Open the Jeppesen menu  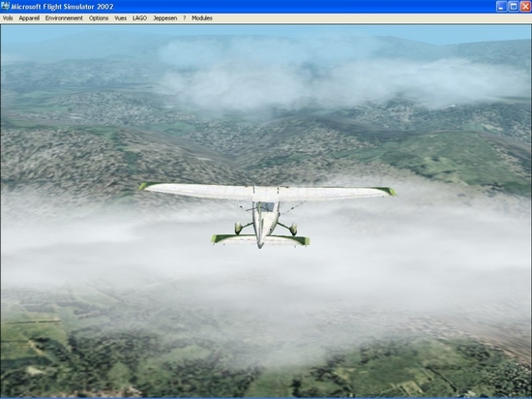[x=164, y=18]
